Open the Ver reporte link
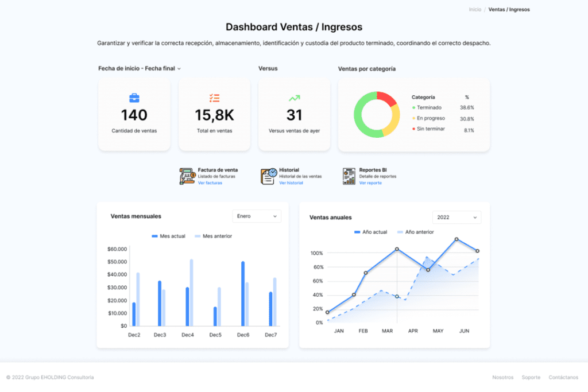The height and width of the screenshot is (392, 588). (370, 183)
